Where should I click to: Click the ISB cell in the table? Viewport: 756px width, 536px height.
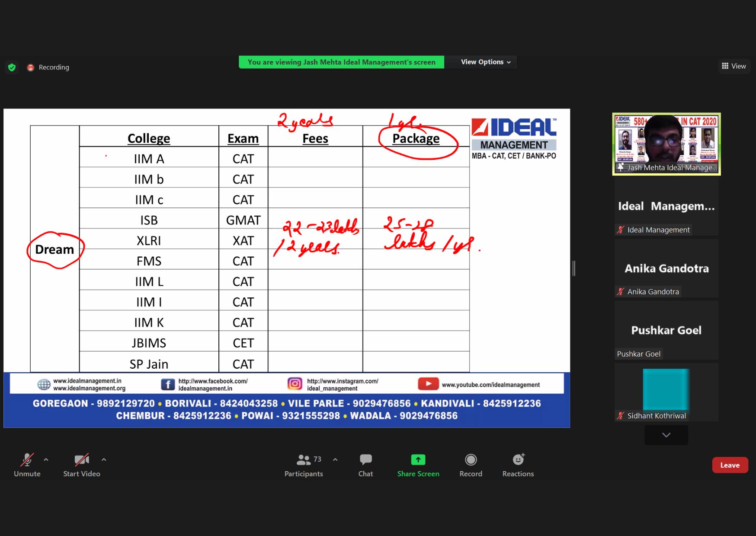click(x=149, y=220)
